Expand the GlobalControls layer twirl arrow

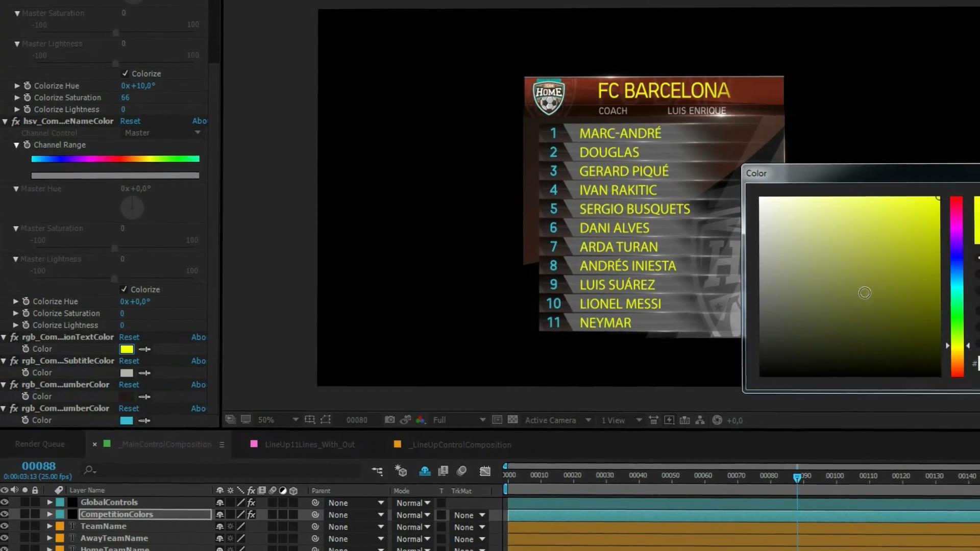tap(50, 502)
